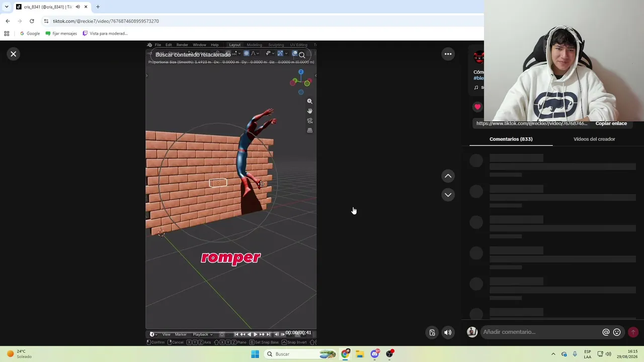The height and width of the screenshot is (362, 644).
Task: Click the TikTok video player frame
Action: [231, 193]
